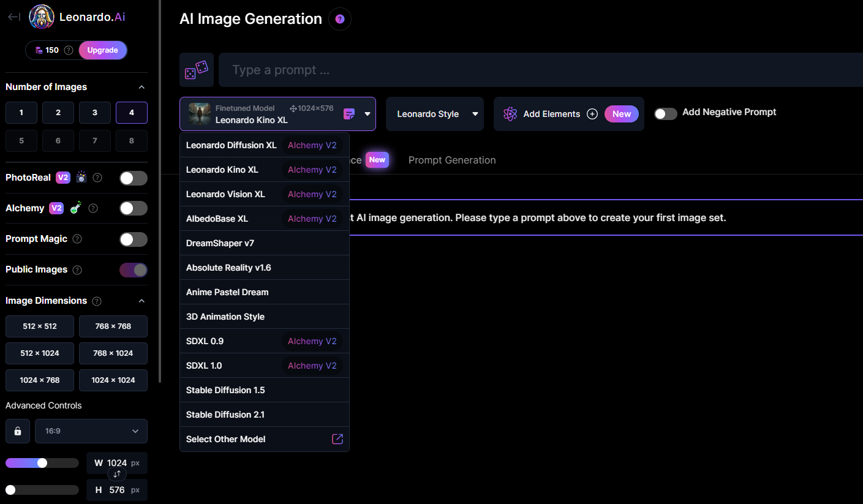Open the Leonardo Style dropdown
The height and width of the screenshot is (504, 863).
pyautogui.click(x=435, y=114)
